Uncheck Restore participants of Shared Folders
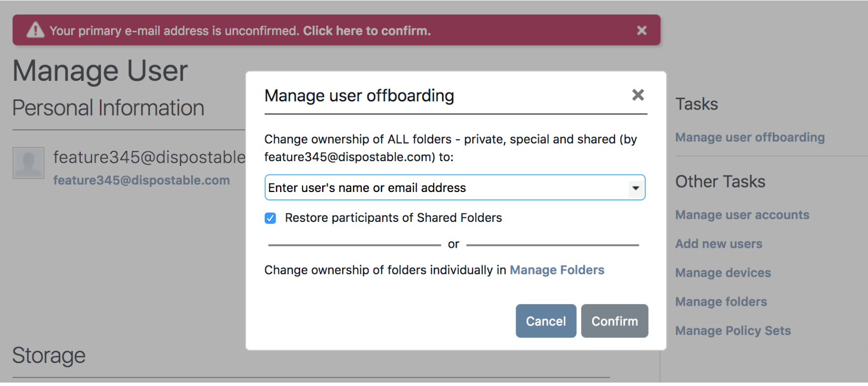 [x=270, y=218]
